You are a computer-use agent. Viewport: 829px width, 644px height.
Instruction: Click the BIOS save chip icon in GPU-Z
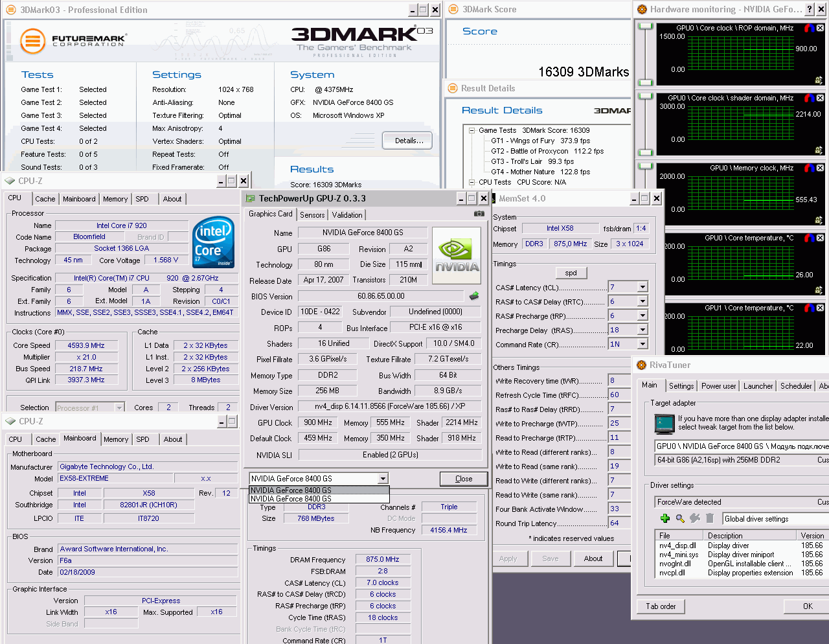[x=474, y=296]
